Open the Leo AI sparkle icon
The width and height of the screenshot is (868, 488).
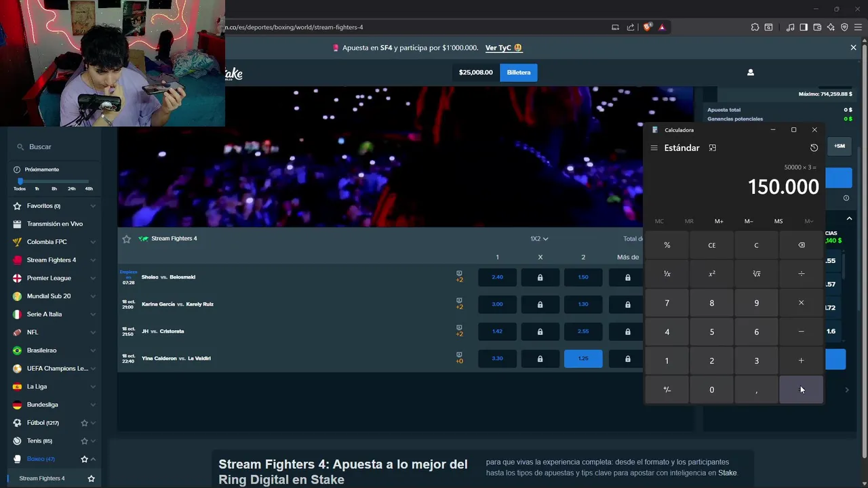click(831, 27)
